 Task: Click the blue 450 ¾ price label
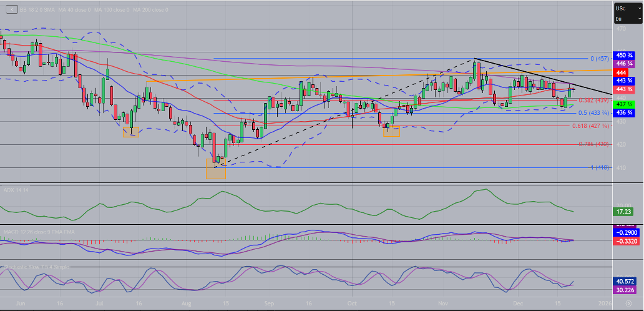(x=625, y=56)
